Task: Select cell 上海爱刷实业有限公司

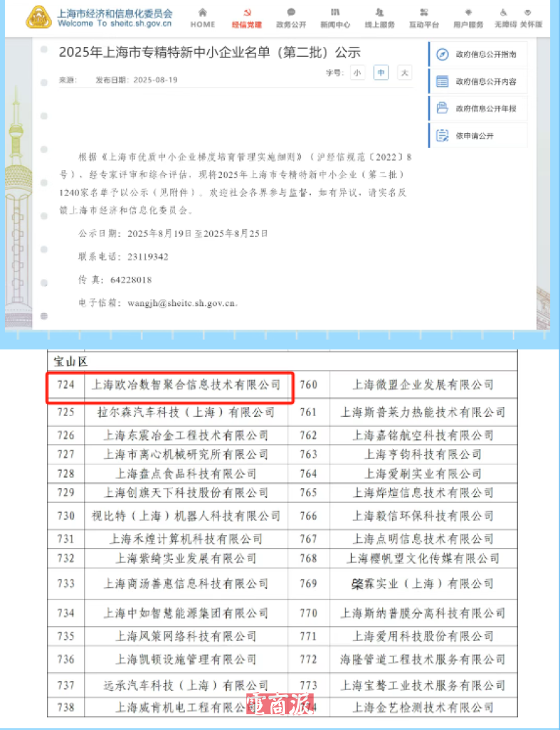Action: click(423, 474)
